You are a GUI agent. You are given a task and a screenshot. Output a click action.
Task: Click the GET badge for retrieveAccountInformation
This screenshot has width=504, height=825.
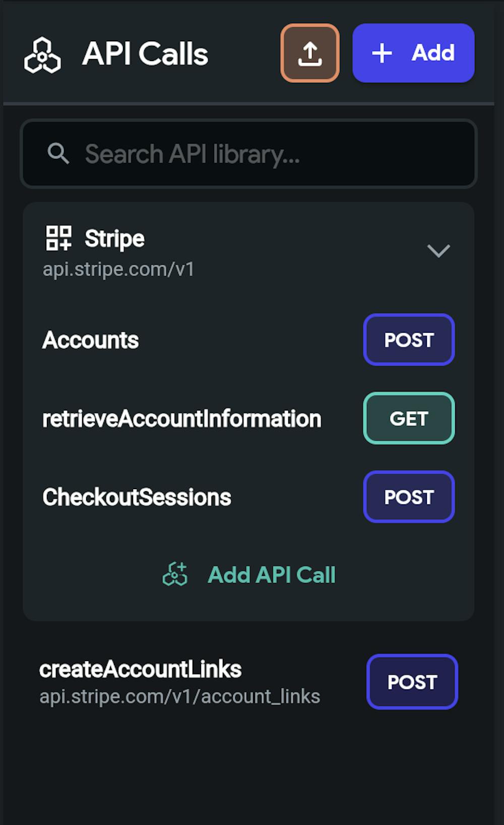409,419
